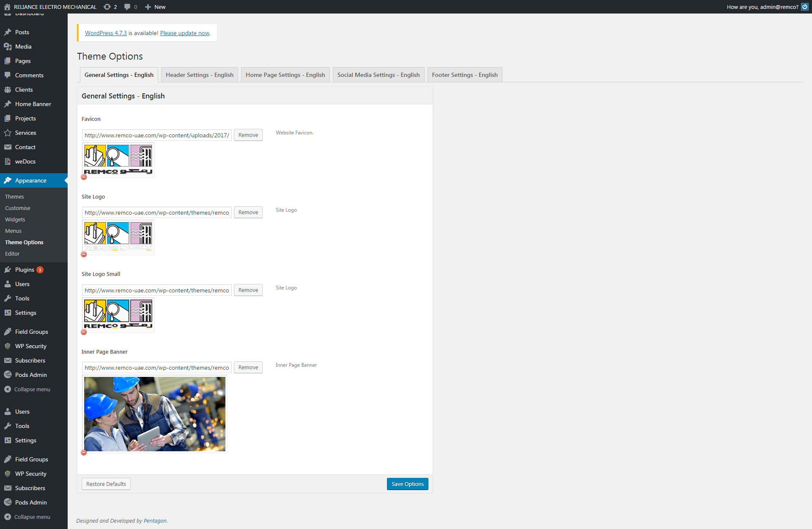The height and width of the screenshot is (529, 812).
Task: Open Footer Settings - English tab
Action: (465, 75)
